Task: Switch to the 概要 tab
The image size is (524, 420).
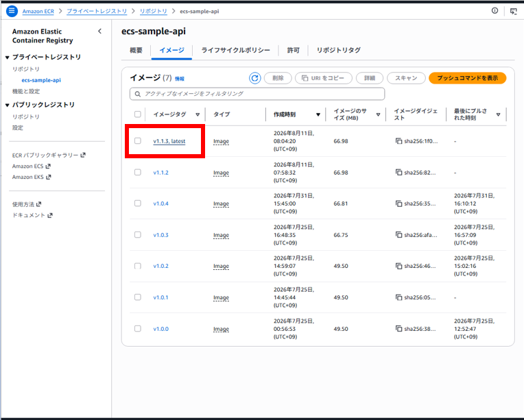Action: tap(136, 51)
